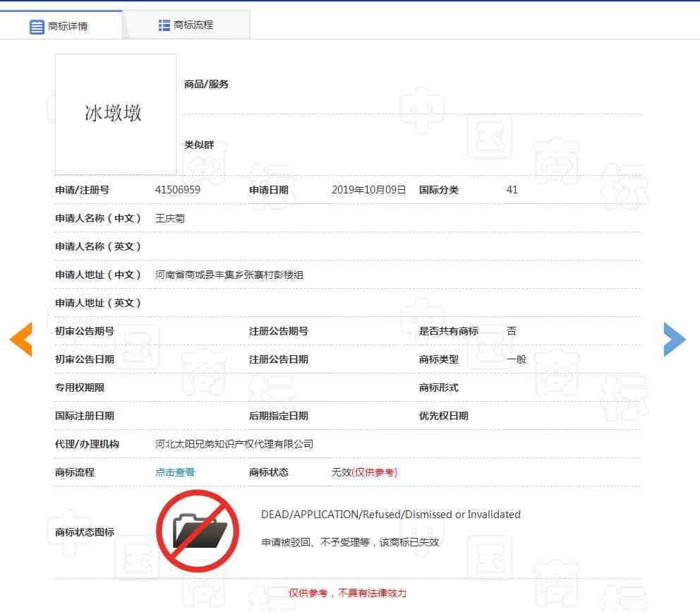The height and width of the screenshot is (612, 700).
Task: Click the orange previous arrow
Action: click(21, 340)
